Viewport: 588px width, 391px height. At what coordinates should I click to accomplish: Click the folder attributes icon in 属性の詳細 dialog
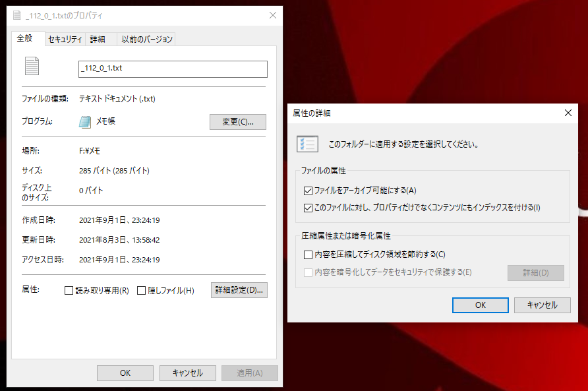coord(305,143)
